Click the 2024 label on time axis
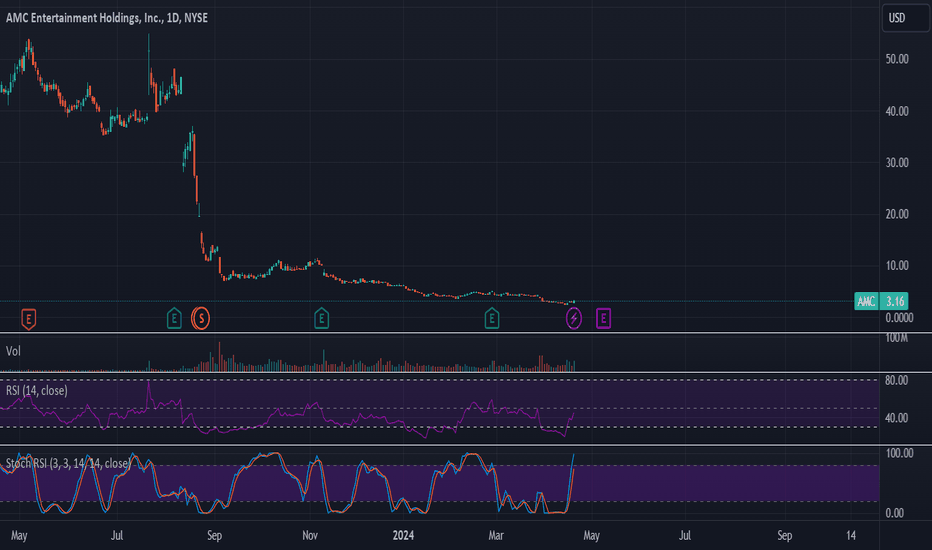This screenshot has height=550, width=932. (x=403, y=535)
